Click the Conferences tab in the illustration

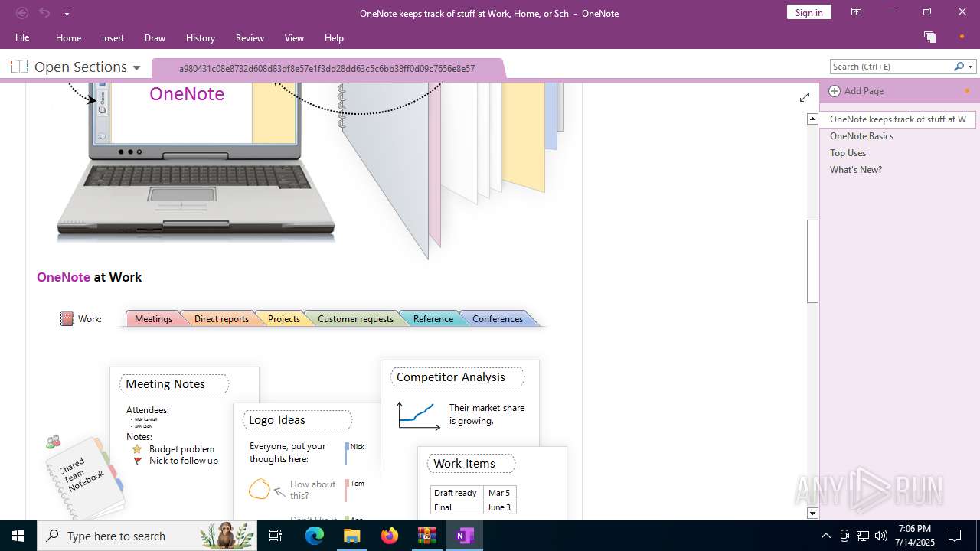[x=498, y=319]
